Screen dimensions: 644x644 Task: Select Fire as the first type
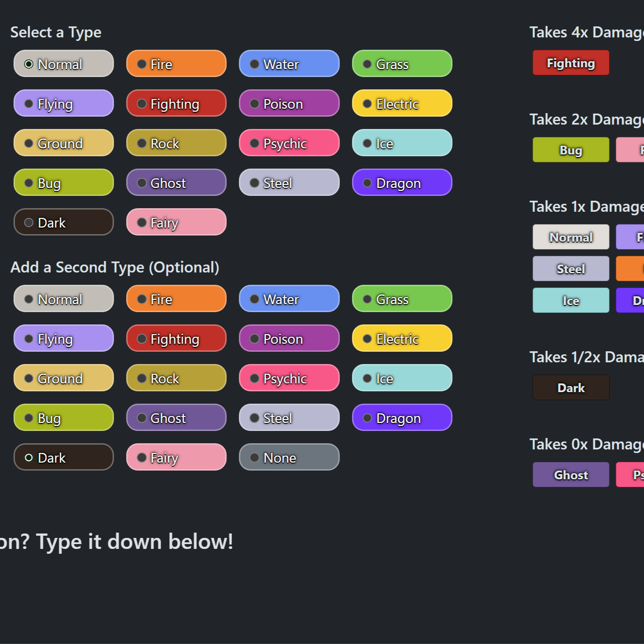pyautogui.click(x=176, y=64)
